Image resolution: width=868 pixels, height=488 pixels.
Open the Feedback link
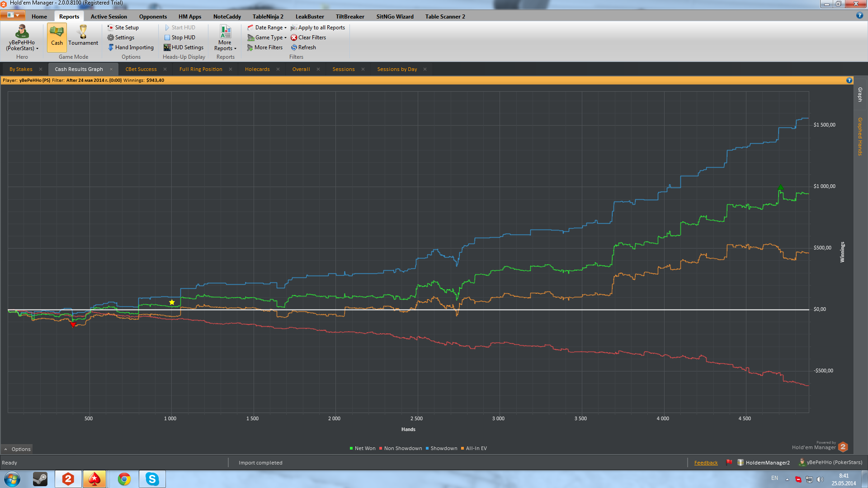click(706, 463)
